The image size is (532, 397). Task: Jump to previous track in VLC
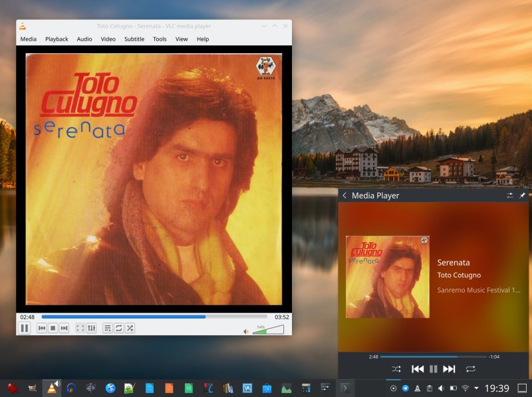[42, 328]
